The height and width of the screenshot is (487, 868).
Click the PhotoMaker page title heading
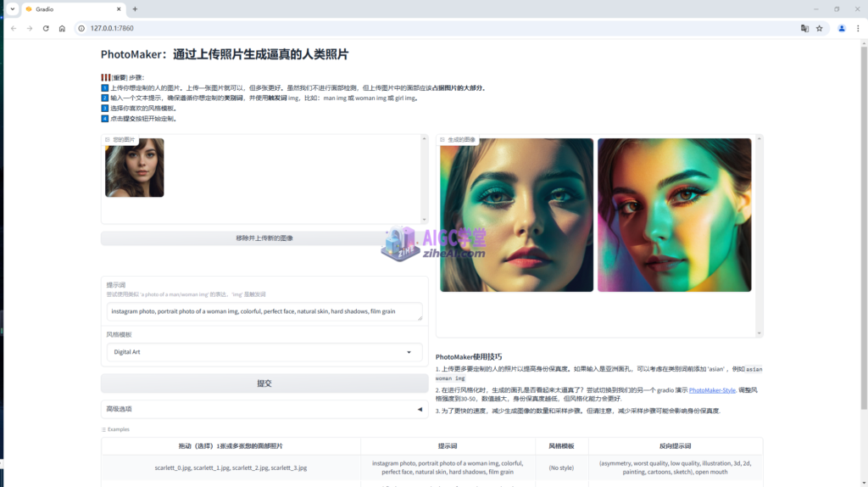[x=224, y=54]
